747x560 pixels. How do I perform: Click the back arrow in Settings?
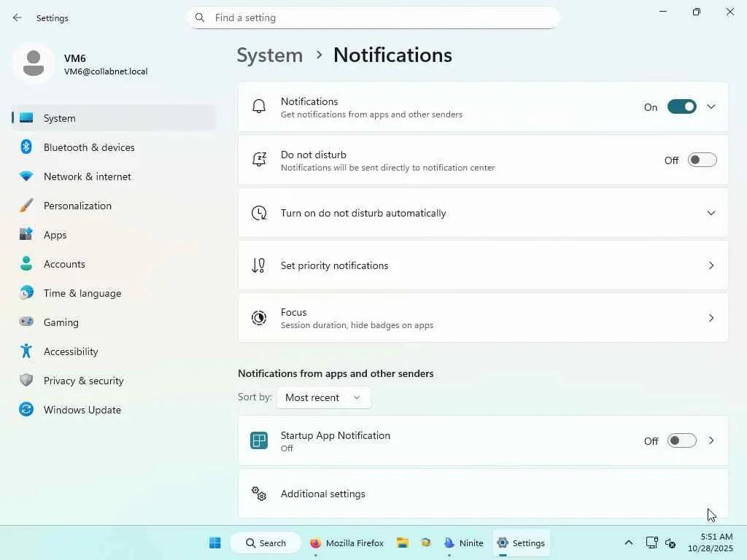[18, 17]
